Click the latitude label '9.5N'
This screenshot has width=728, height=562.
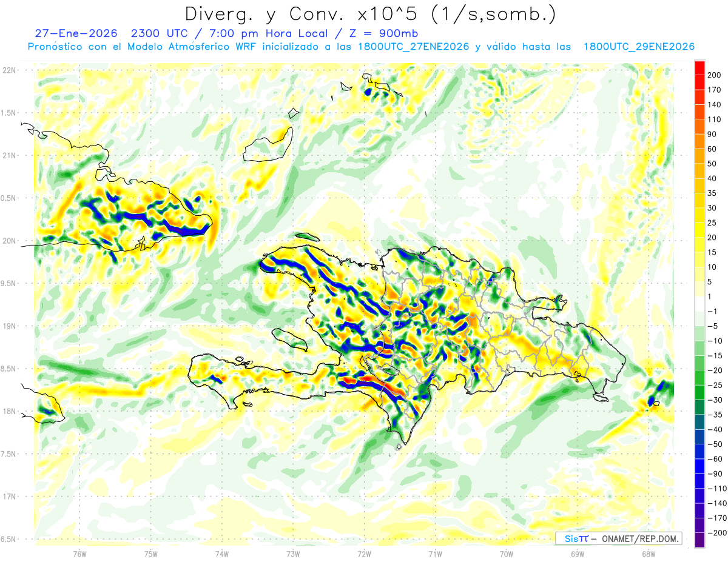pos(8,283)
